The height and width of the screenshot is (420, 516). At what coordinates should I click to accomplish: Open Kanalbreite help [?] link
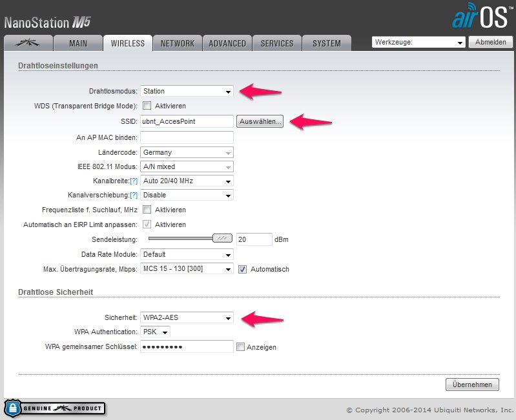(x=134, y=181)
